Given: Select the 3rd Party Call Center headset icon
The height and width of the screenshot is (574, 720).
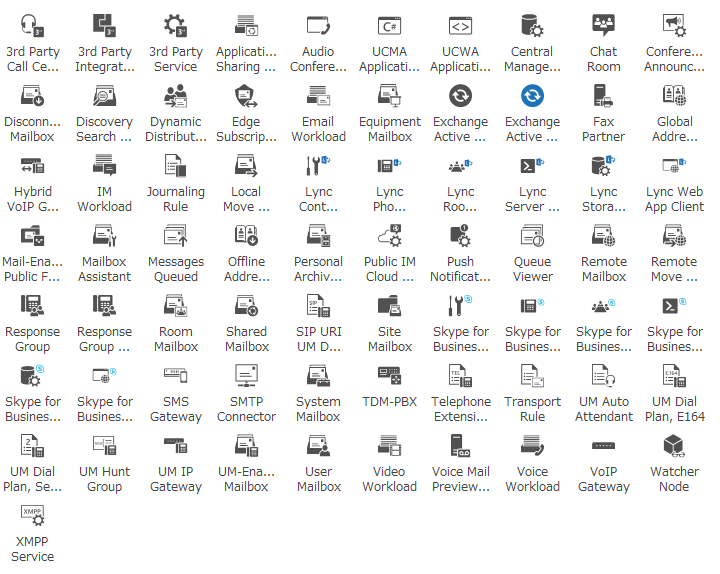Looking at the screenshot, I should pyautogui.click(x=32, y=25).
